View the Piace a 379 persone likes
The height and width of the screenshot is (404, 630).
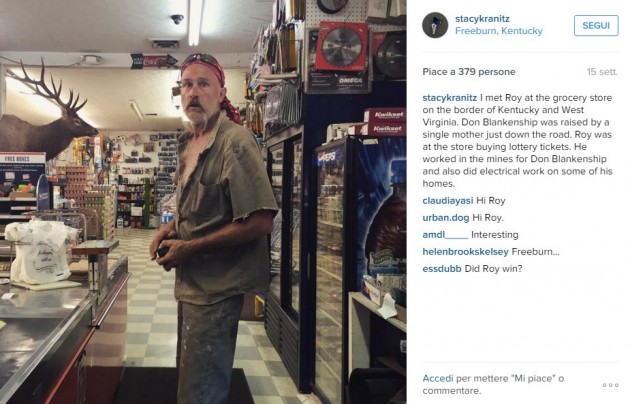click(468, 72)
